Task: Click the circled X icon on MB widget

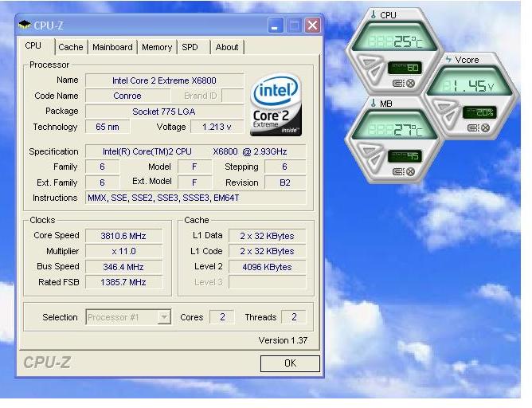Action: pyautogui.click(x=410, y=172)
